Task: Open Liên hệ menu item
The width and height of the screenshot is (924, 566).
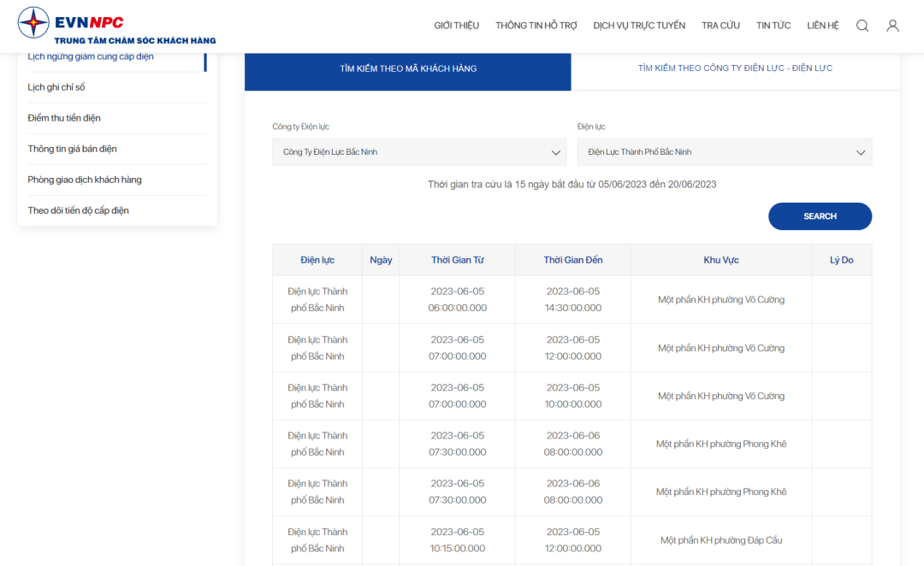Action: [x=822, y=26]
